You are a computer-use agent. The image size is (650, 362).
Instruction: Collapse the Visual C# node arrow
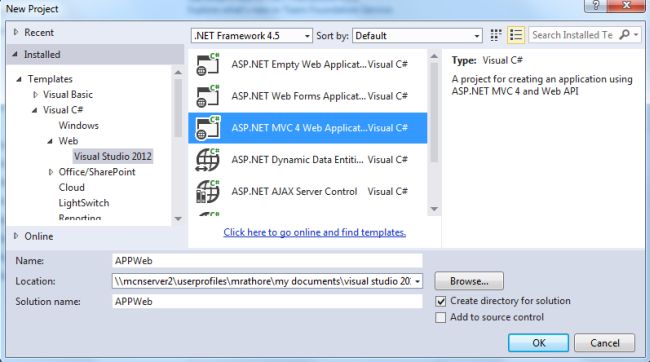pyautogui.click(x=35, y=110)
